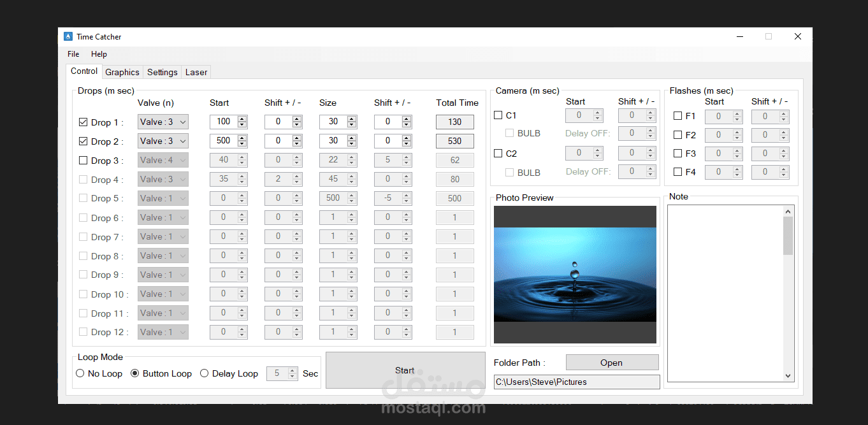Click the Drop 2 Size spinner arrows
The image size is (868, 425).
[x=352, y=141]
